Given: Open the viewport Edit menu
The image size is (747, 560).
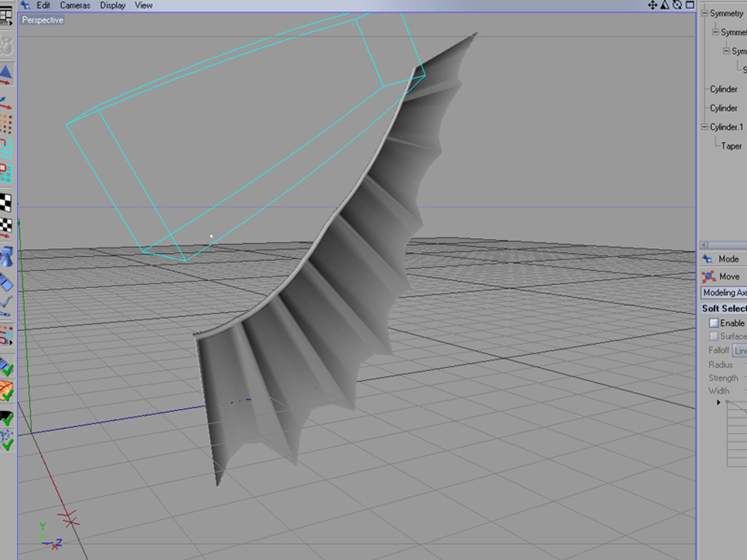Looking at the screenshot, I should [x=44, y=5].
